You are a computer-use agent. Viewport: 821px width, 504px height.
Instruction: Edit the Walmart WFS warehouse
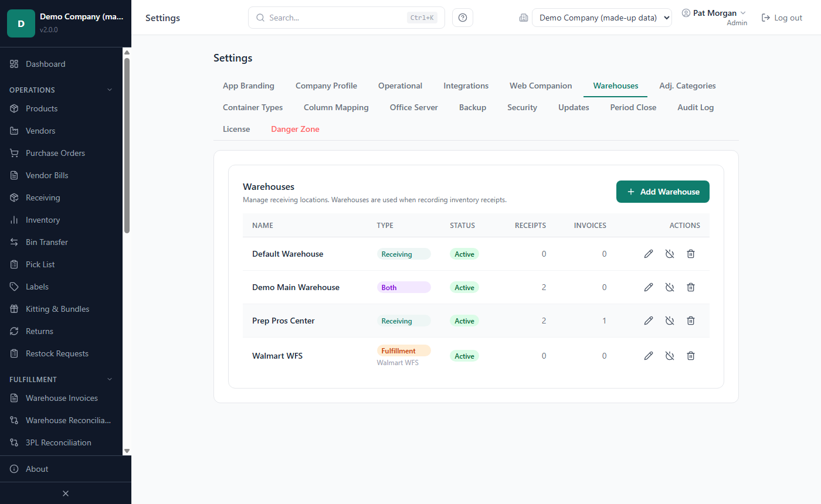(649, 356)
